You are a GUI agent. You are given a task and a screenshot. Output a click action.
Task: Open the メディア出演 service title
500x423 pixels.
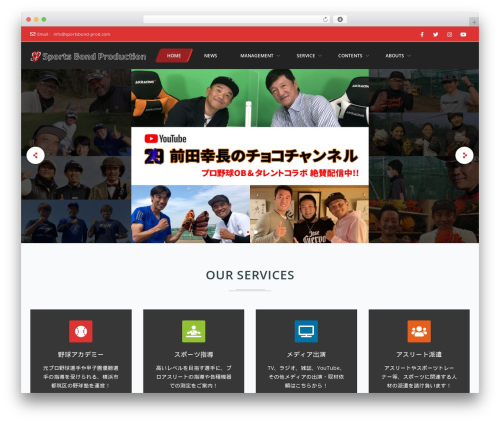coord(306,355)
